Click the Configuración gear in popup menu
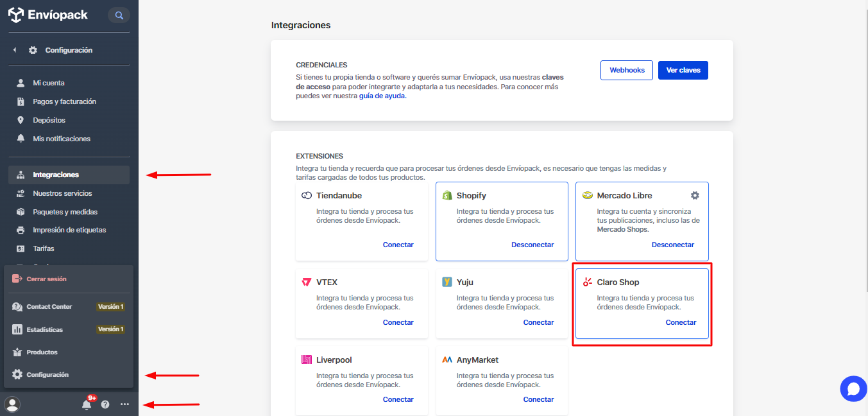 (x=17, y=374)
